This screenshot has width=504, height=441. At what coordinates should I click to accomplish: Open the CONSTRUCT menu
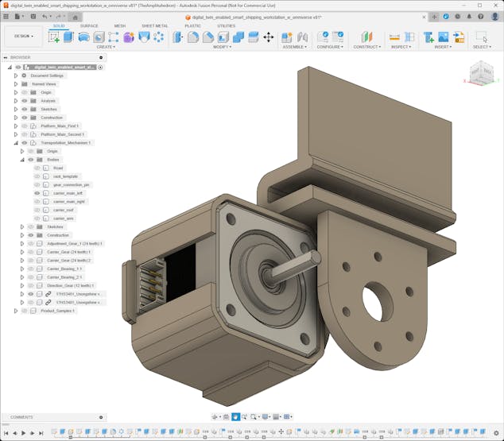pyautogui.click(x=366, y=47)
